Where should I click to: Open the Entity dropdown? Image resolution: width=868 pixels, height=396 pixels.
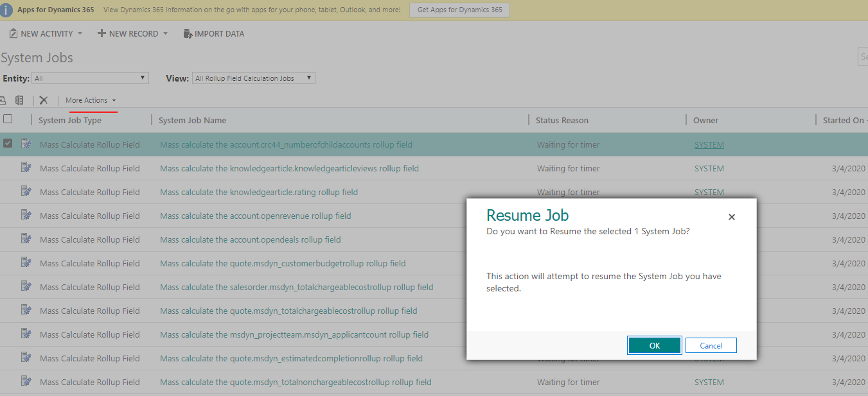[x=91, y=78]
